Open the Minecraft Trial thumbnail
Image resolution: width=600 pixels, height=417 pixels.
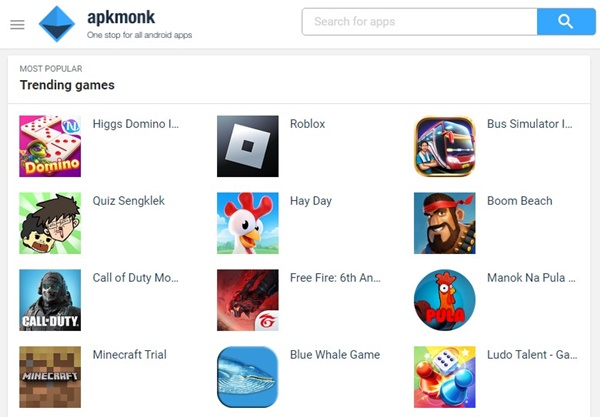pyautogui.click(x=50, y=377)
